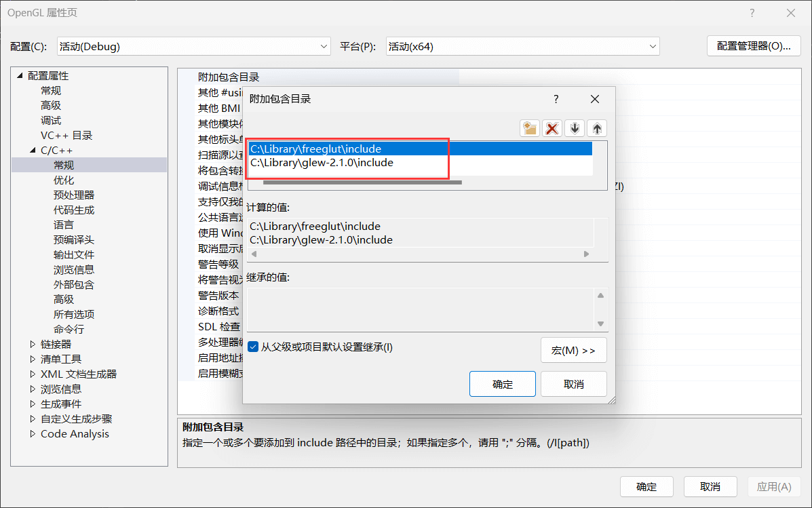Select VC++ 目录 in the property tree

(66, 135)
